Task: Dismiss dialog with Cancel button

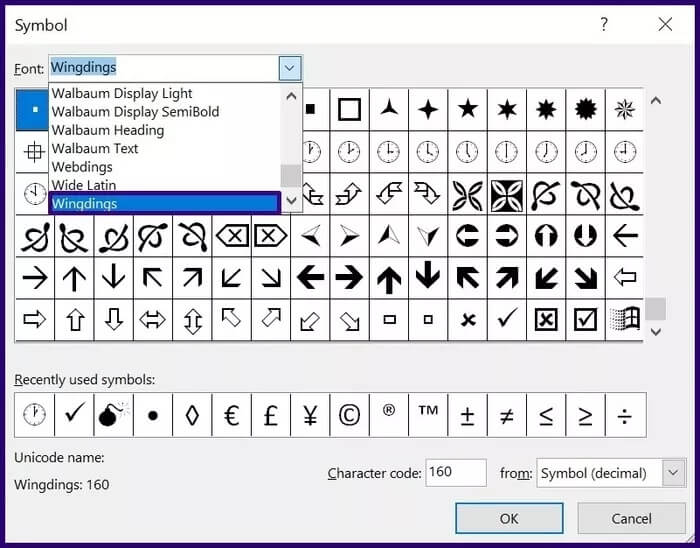Action: point(631,519)
